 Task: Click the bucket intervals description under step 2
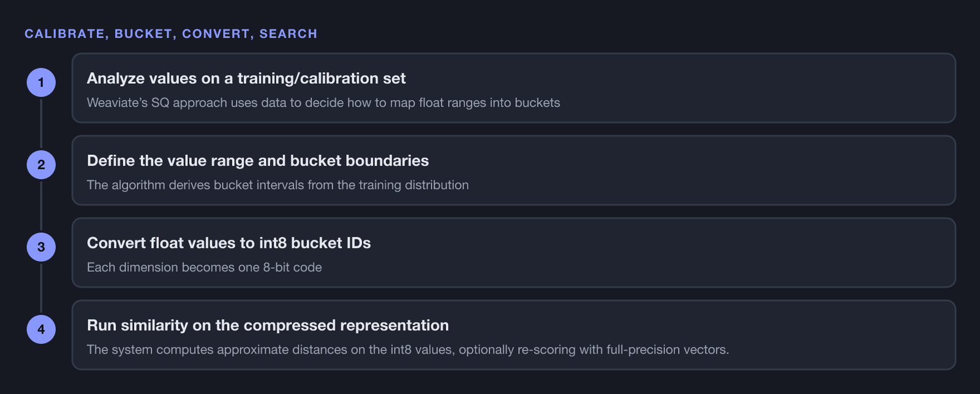point(277,185)
